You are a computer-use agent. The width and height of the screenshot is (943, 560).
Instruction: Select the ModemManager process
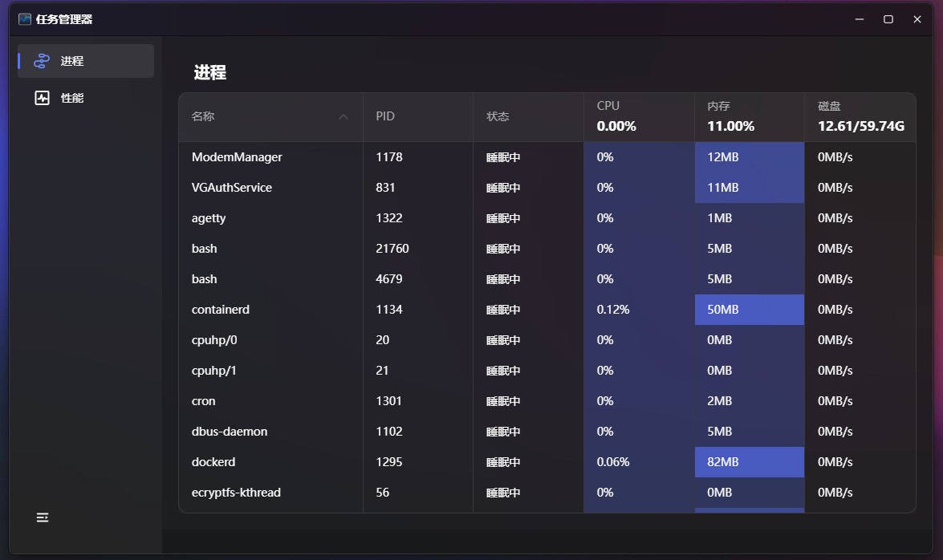(x=237, y=157)
